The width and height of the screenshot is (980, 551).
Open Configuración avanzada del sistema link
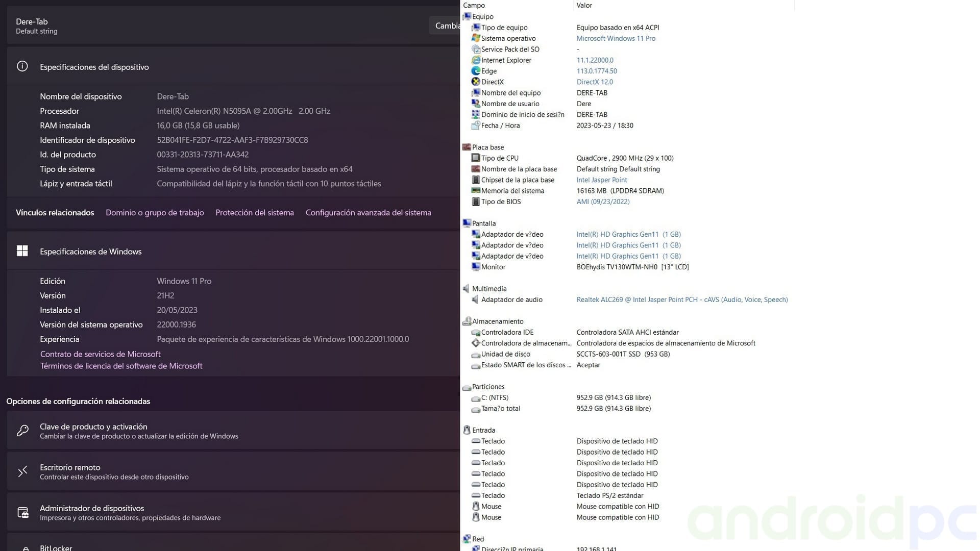click(369, 213)
